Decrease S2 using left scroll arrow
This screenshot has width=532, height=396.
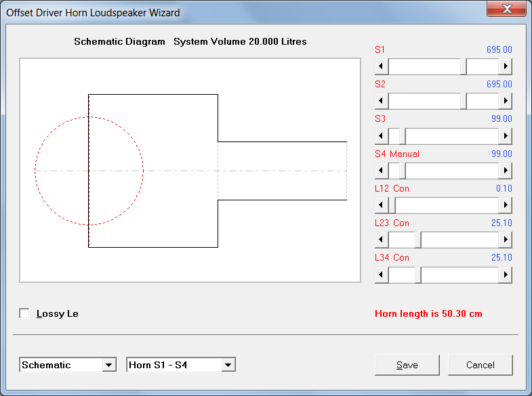[382, 101]
